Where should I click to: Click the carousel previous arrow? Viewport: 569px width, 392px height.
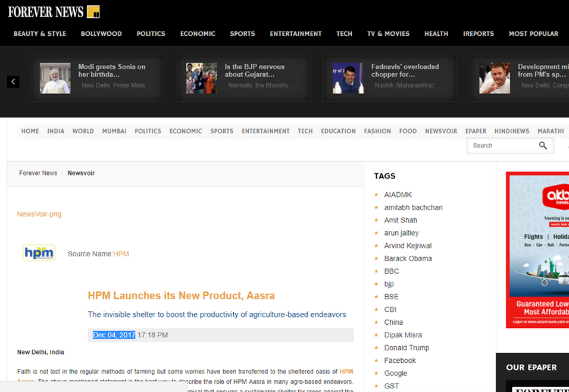(x=13, y=81)
